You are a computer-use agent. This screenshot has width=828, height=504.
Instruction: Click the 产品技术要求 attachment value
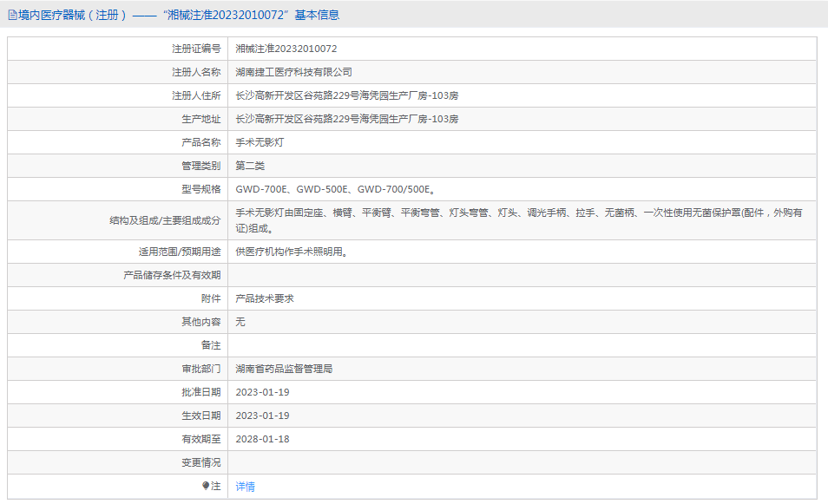265,298
